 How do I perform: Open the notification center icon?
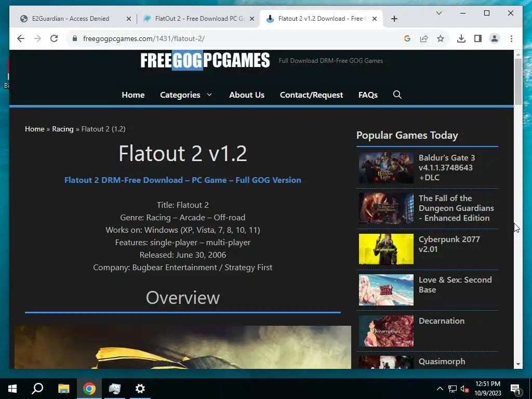pos(515,389)
